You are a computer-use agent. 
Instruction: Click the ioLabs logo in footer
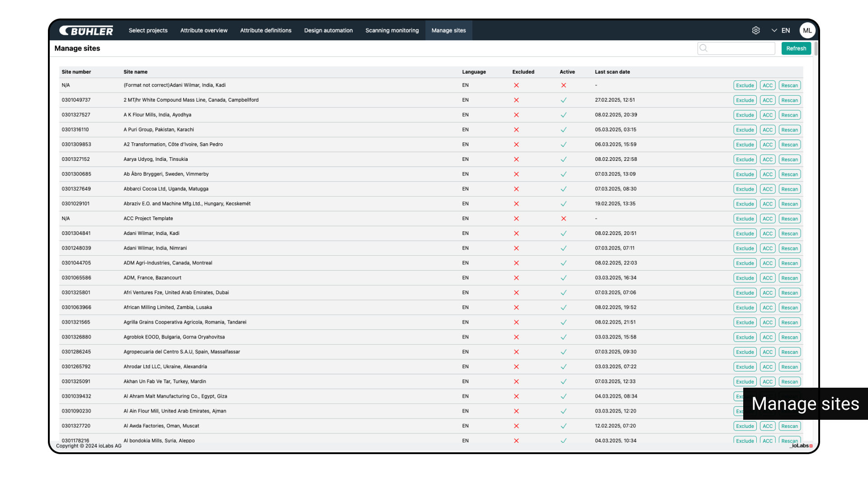pos(801,446)
